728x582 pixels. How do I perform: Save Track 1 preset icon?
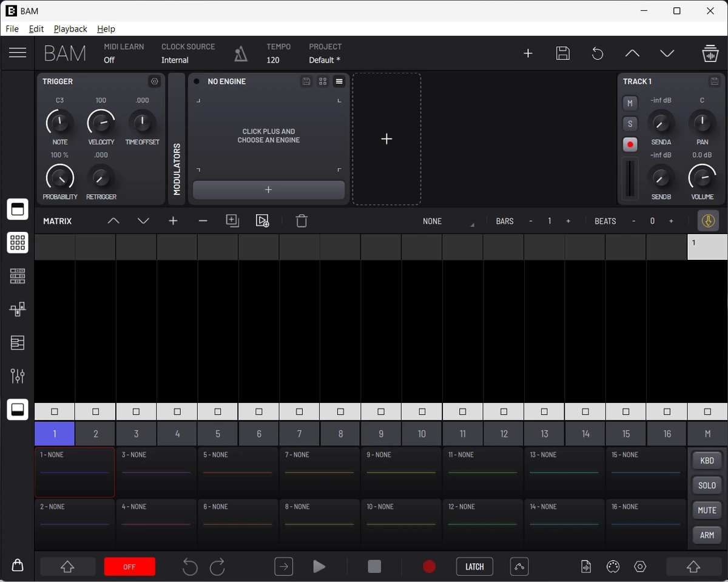click(715, 81)
